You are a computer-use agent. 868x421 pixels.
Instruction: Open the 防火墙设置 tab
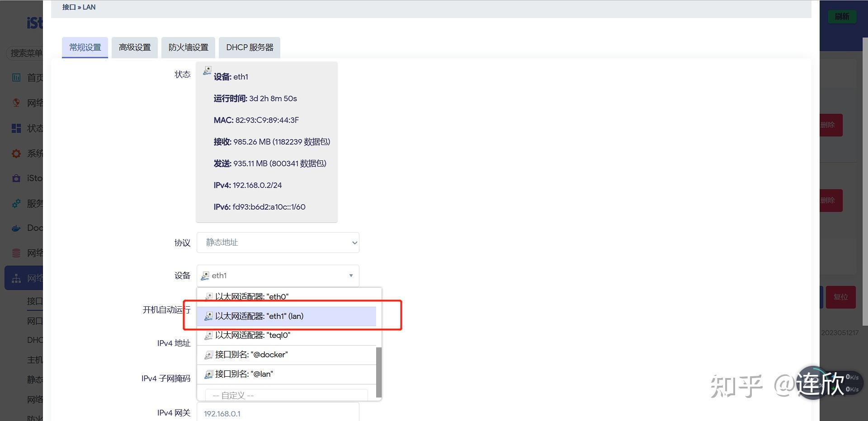(x=188, y=47)
